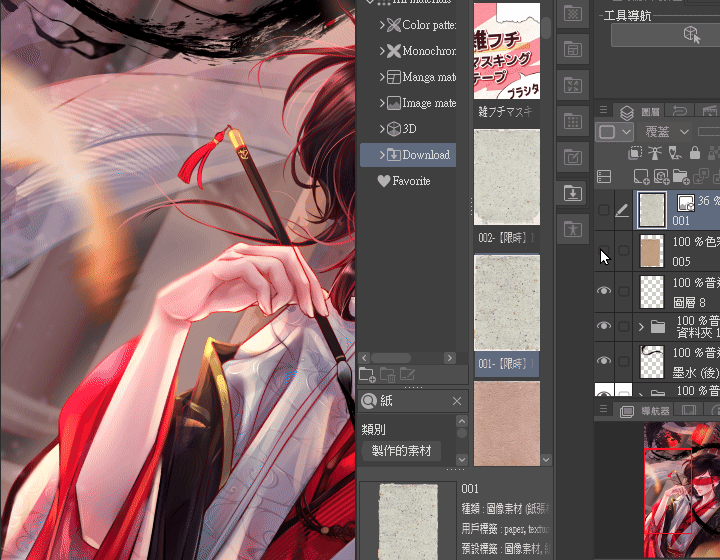Create a new layer folder
The width and height of the screenshot is (720, 560).
point(681,176)
